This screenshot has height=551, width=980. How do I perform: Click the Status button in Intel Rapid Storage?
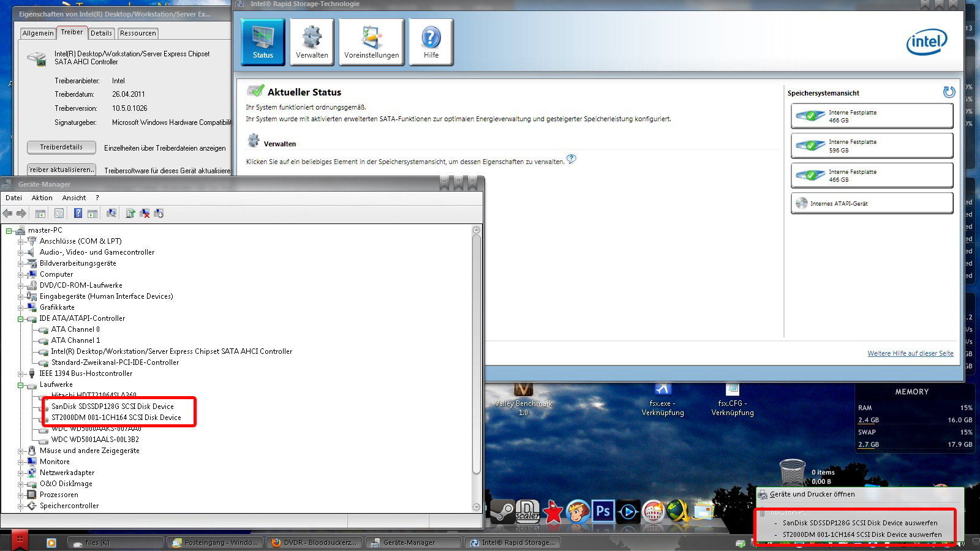263,42
